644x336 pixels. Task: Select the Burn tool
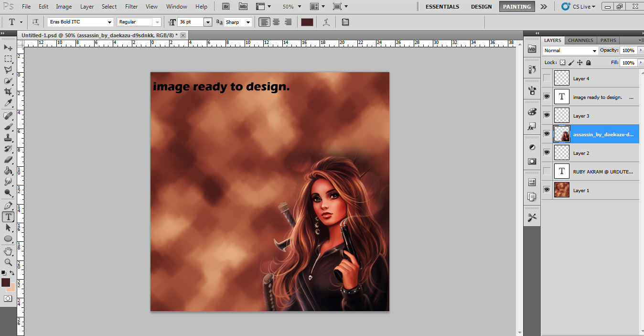[8, 193]
